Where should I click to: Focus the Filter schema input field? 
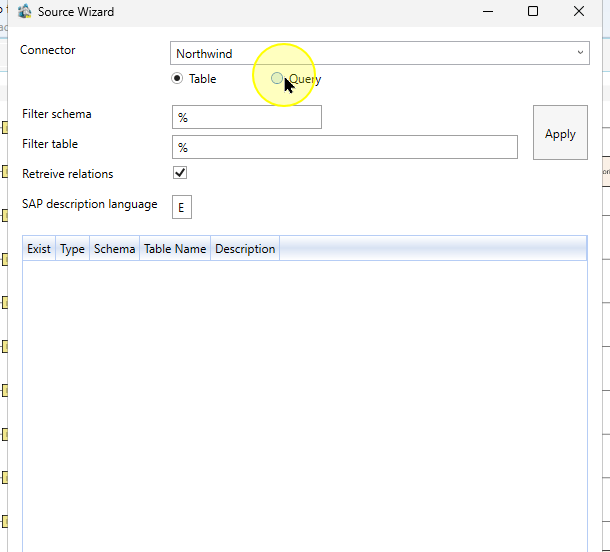pos(247,117)
